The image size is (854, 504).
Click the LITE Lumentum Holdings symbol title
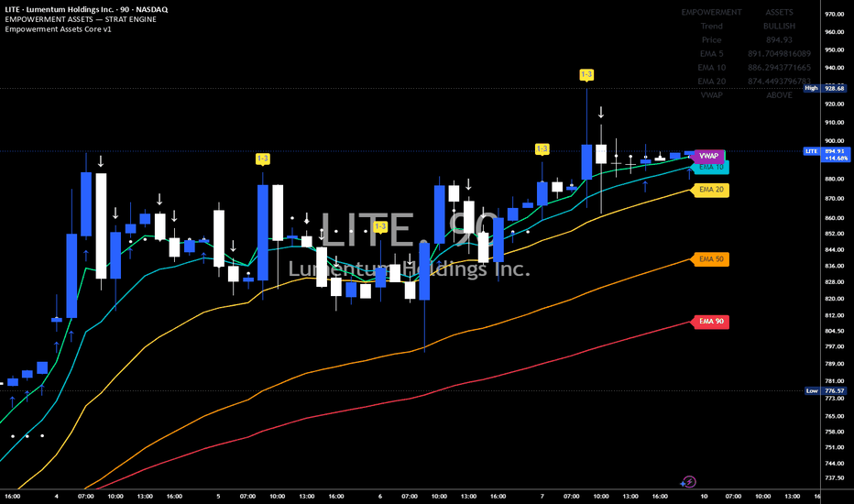86,9
